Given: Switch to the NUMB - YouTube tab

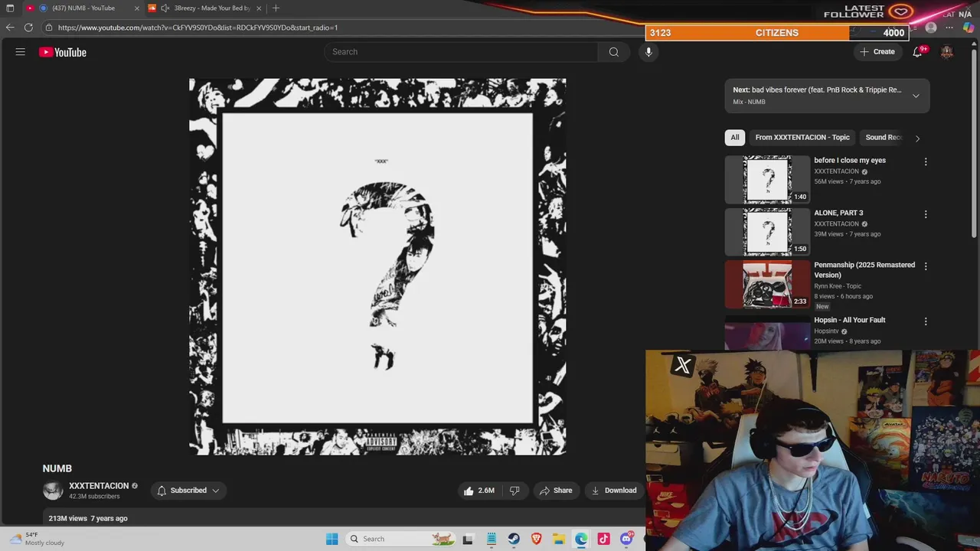Looking at the screenshot, I should (x=83, y=8).
